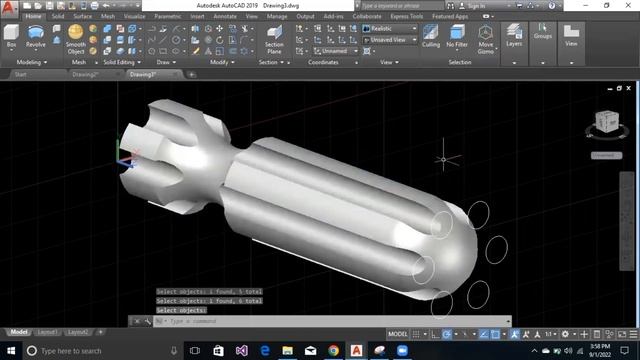Select the Revolve tool

point(36,36)
